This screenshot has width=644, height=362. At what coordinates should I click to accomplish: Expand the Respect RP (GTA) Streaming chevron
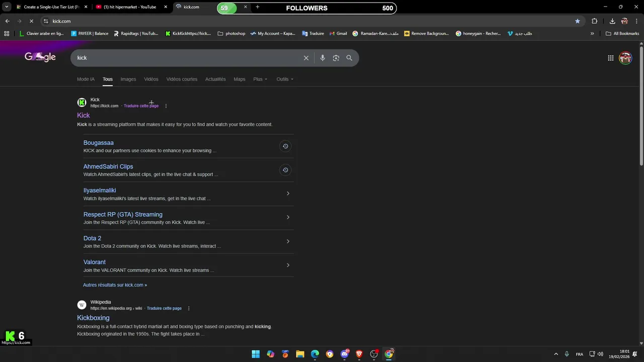click(288, 217)
